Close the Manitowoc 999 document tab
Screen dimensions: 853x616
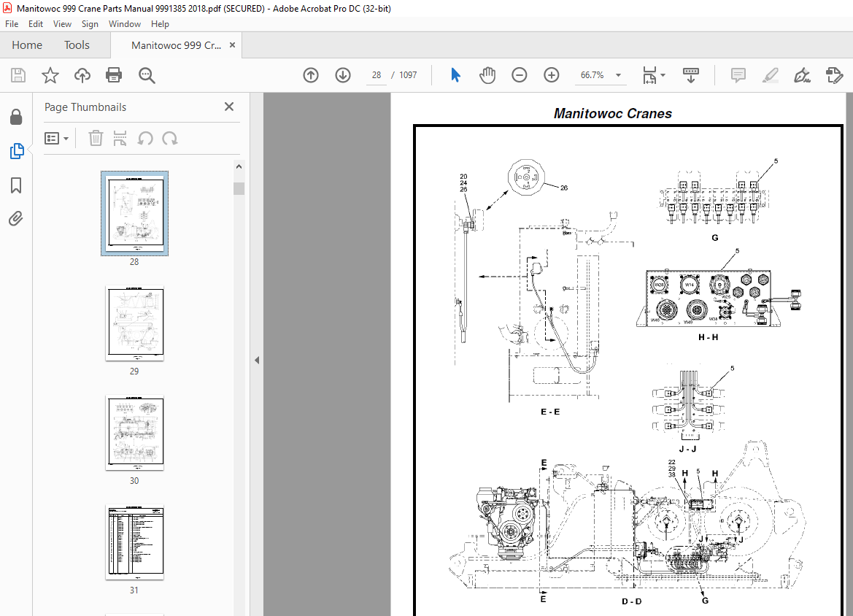[x=232, y=45]
